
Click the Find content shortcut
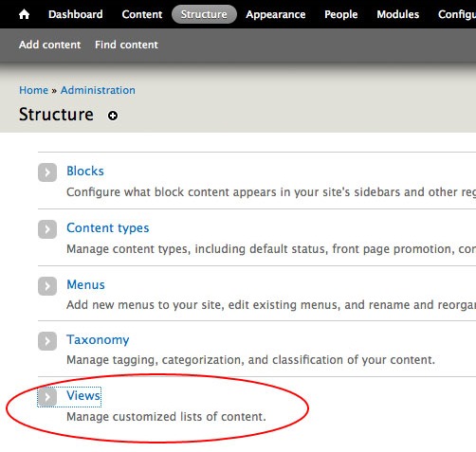point(126,45)
